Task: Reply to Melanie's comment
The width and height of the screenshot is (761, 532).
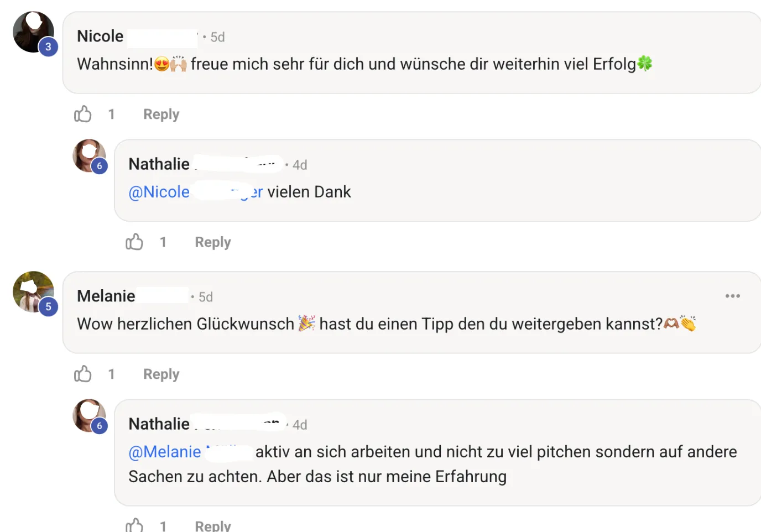Action: coord(161,374)
